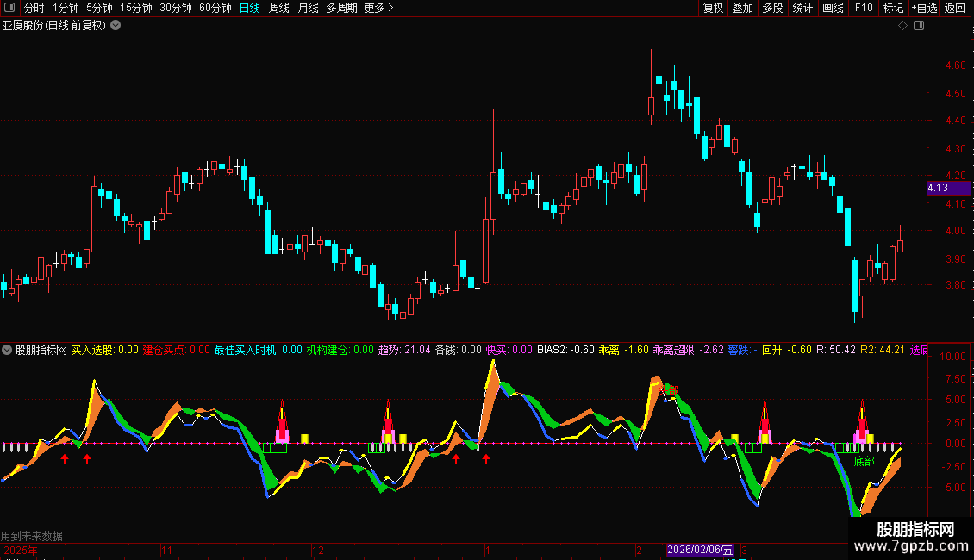The image size is (974, 560).
Task: Click the BIAS2: -0.60 value
Action: [566, 350]
